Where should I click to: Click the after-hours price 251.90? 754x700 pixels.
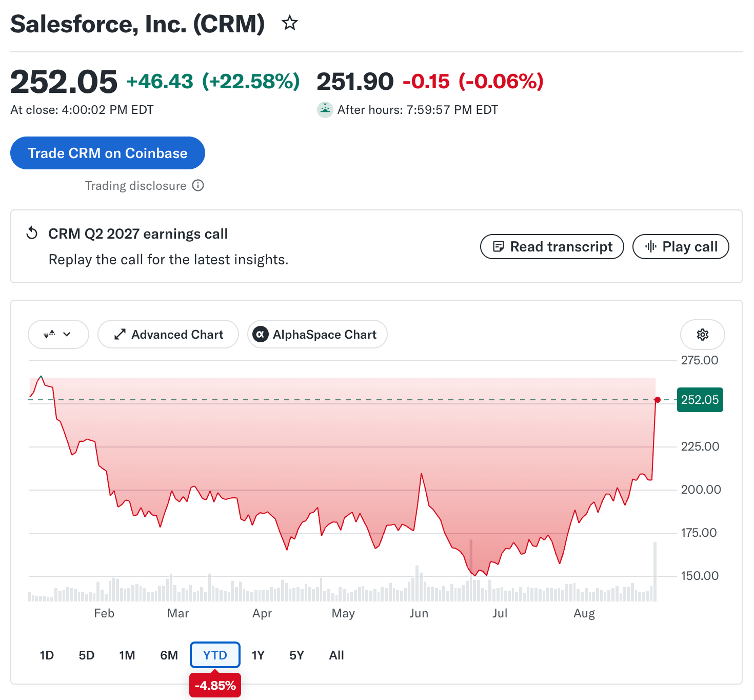click(x=355, y=82)
